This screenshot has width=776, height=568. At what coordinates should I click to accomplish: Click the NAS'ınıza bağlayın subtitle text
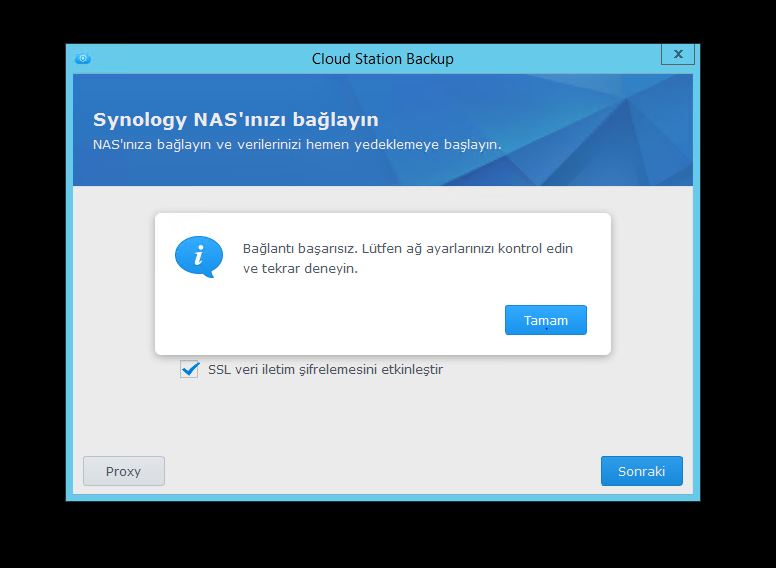click(296, 145)
